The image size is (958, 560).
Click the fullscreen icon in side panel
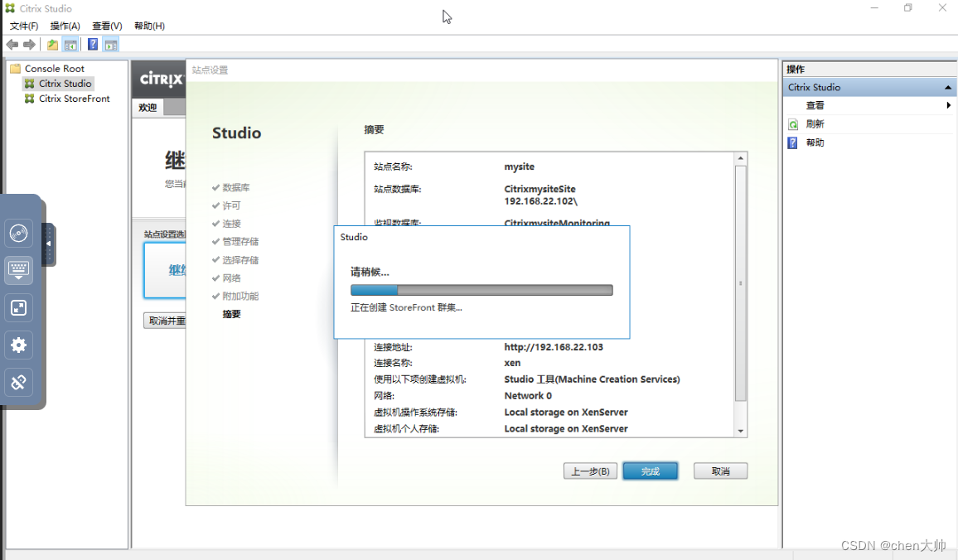click(x=18, y=308)
